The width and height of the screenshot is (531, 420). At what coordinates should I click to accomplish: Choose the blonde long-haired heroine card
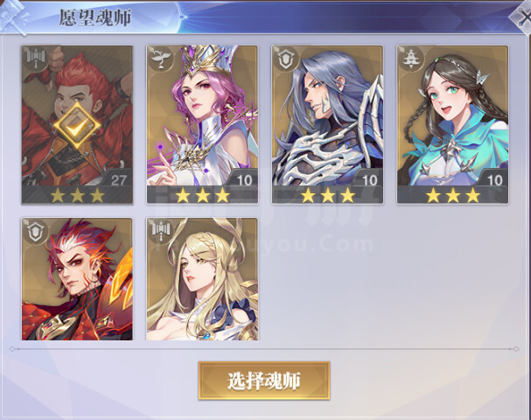[202, 279]
